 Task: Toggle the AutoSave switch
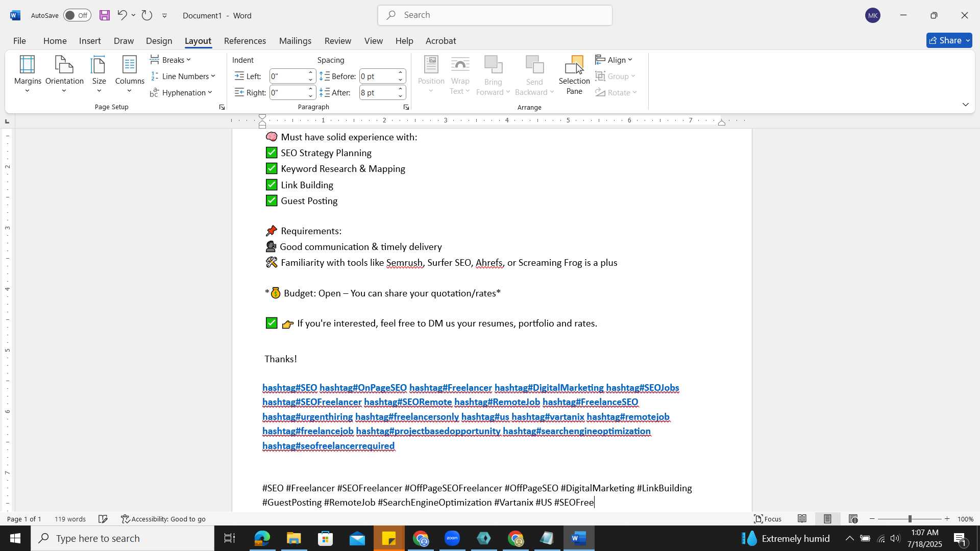(x=77, y=15)
